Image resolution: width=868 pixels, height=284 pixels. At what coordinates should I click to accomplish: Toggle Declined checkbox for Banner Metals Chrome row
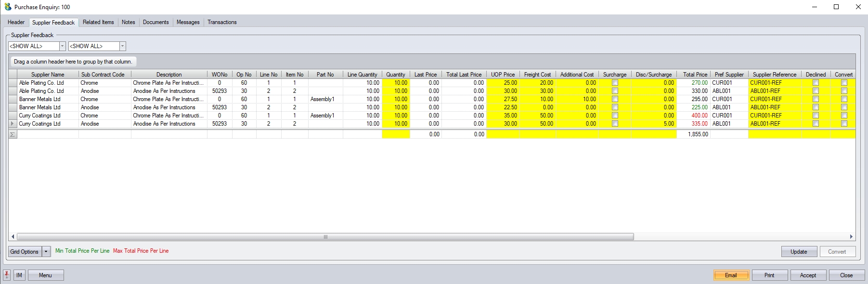point(816,99)
